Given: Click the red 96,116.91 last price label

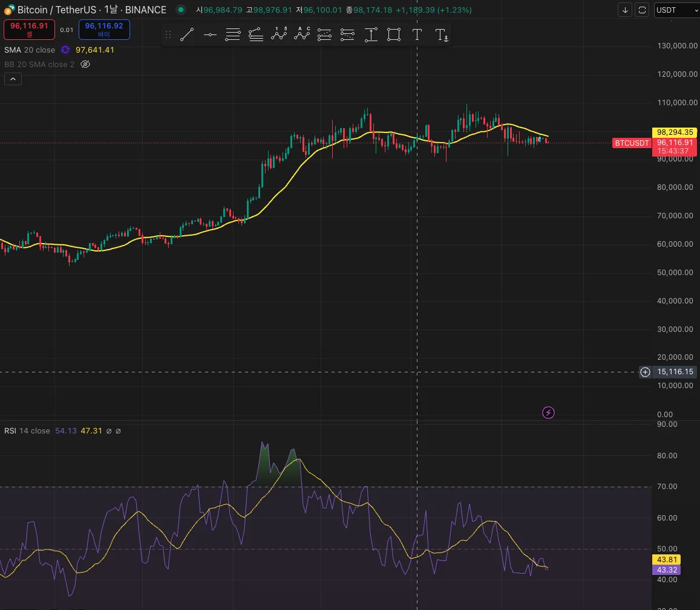Looking at the screenshot, I should 675,142.
